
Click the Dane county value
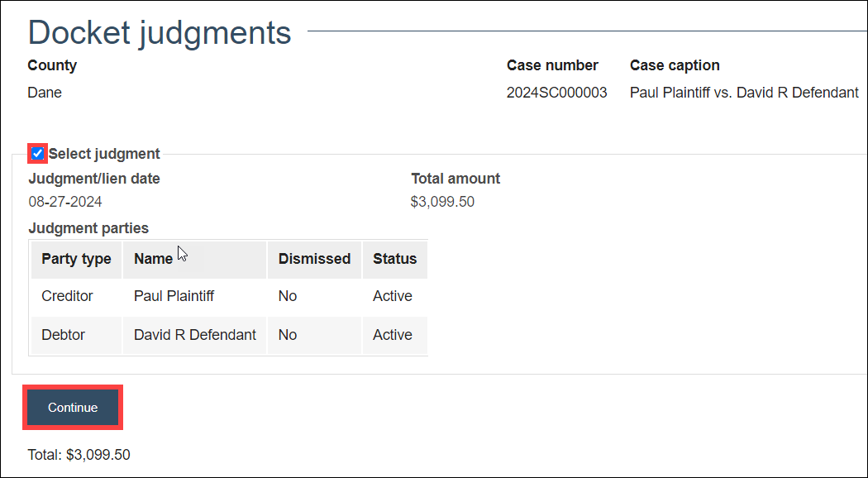click(45, 93)
